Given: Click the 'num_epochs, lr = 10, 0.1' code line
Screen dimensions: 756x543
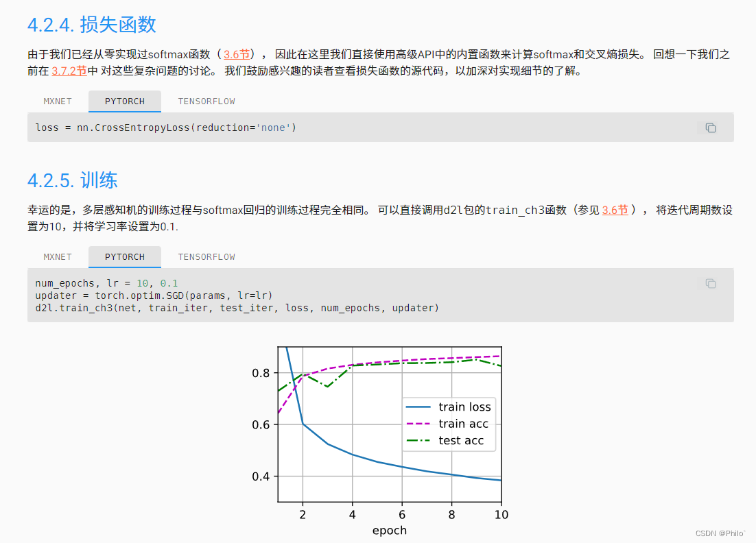Looking at the screenshot, I should [106, 283].
